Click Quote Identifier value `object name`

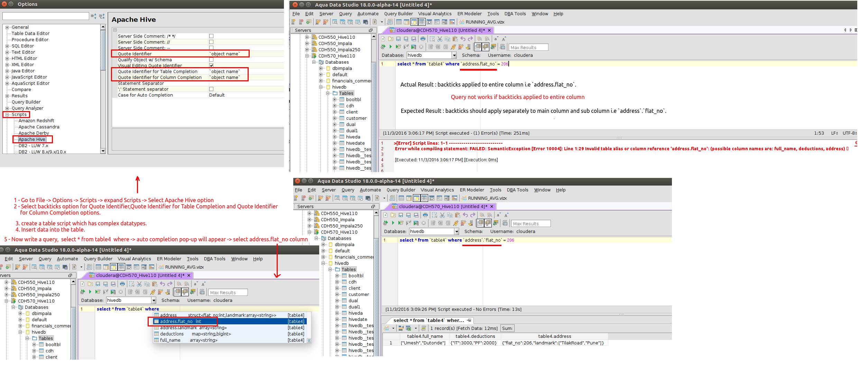[x=225, y=54]
